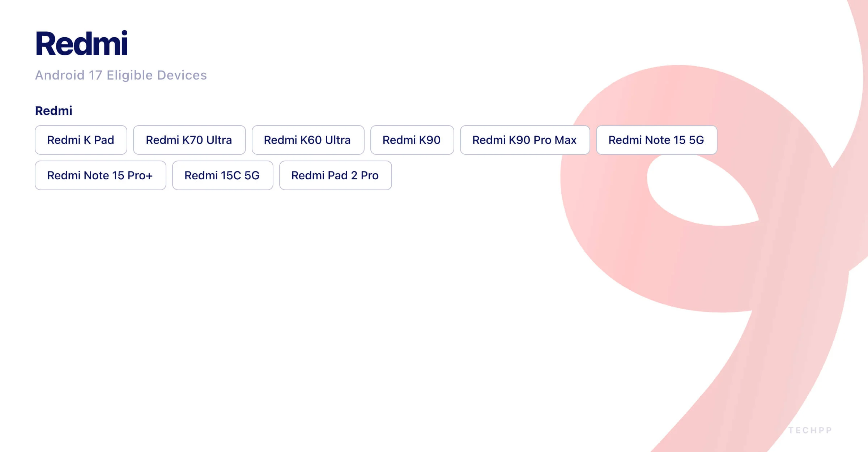Click the large Redmi page title

pos(81,43)
